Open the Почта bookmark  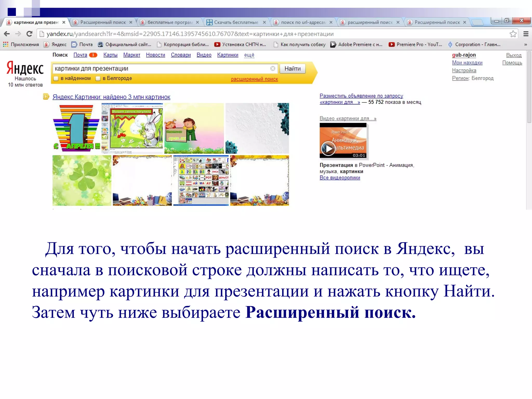[82, 44]
